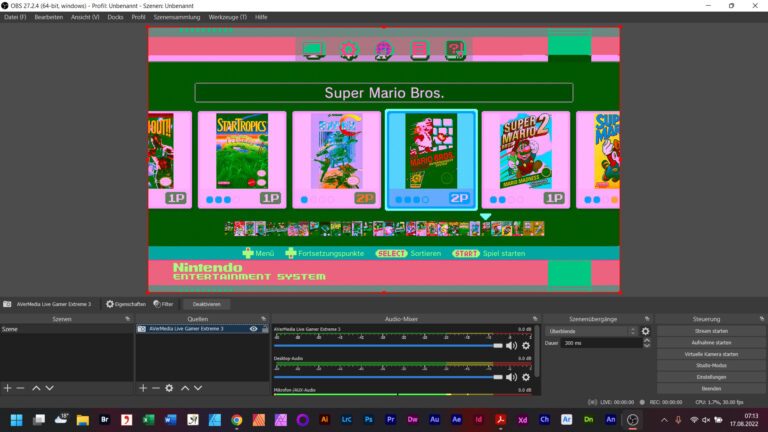Image resolution: width=768 pixels, height=432 pixels.
Task: Toggle the lock on the AVerMedia source
Action: tap(265, 329)
